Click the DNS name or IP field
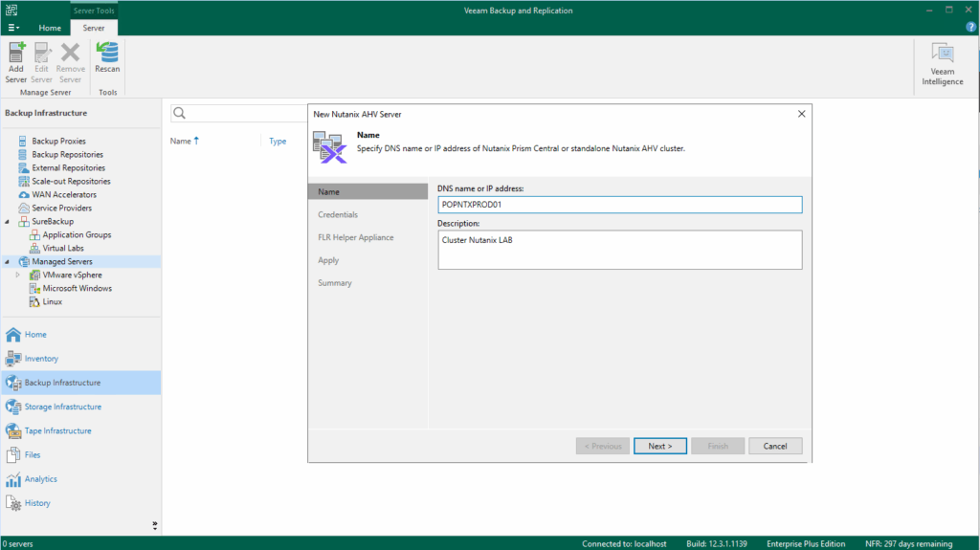The width and height of the screenshot is (980, 550). pos(619,205)
